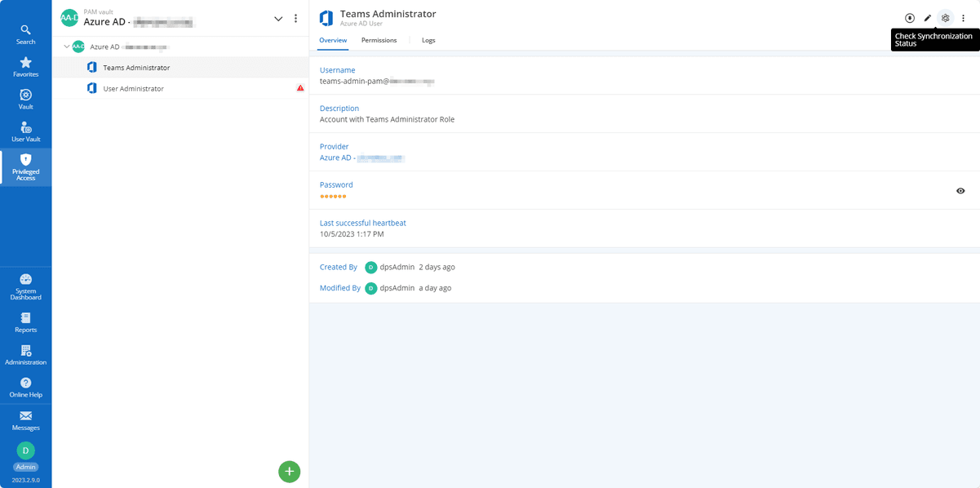
Task: Click the Check Synchronization Status icon
Action: pos(945,18)
